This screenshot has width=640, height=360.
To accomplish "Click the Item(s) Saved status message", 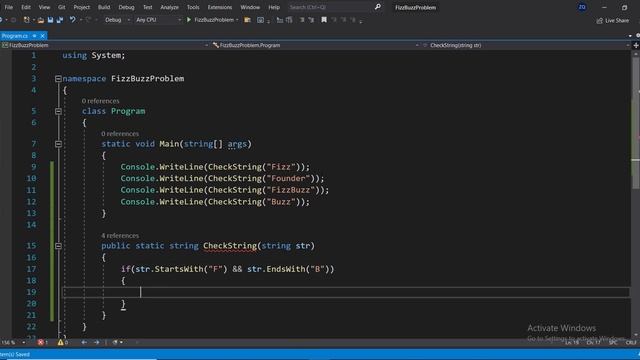I will click(x=15, y=354).
